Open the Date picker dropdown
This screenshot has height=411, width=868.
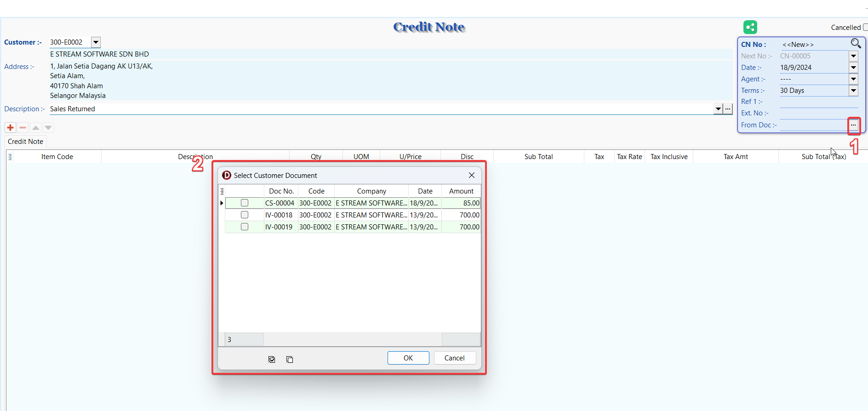pos(853,68)
